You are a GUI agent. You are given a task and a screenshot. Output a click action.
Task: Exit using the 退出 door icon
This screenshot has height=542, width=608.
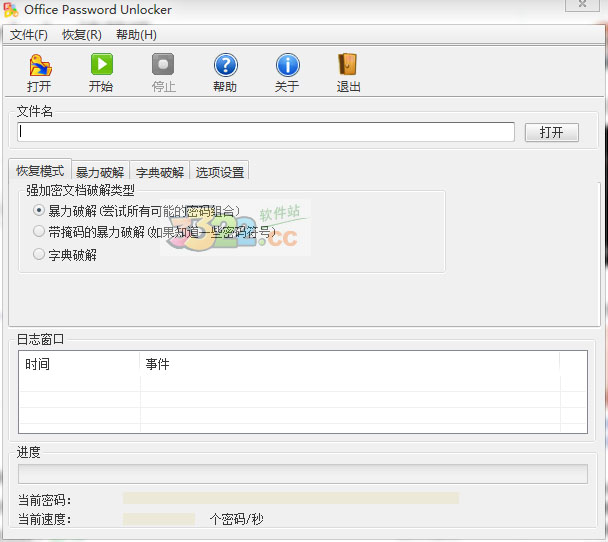348,64
